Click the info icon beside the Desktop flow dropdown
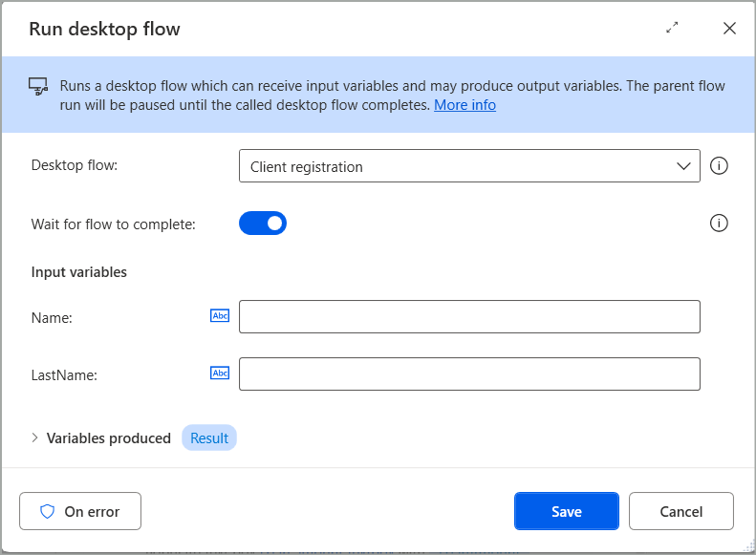The width and height of the screenshot is (756, 555). [x=720, y=166]
